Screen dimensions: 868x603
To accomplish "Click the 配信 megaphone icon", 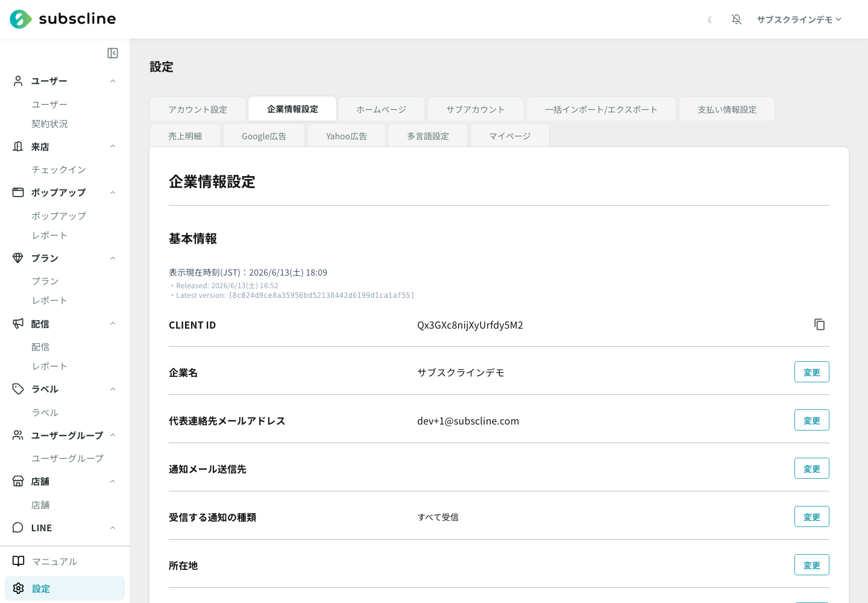I will click(x=18, y=324).
